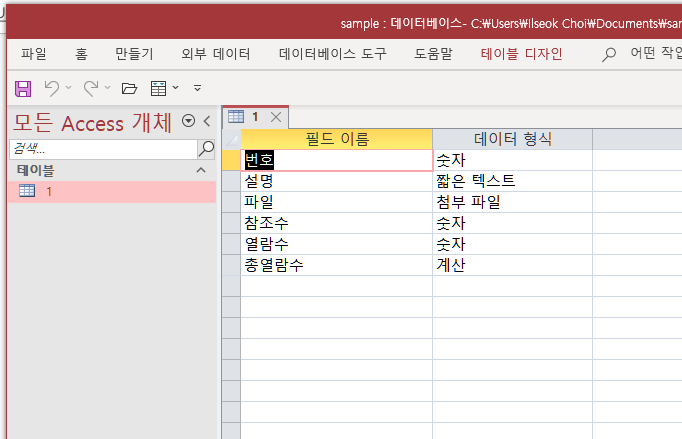This screenshot has height=439, width=682.
Task: Select the 열람수 field name cell
Action: pos(337,244)
